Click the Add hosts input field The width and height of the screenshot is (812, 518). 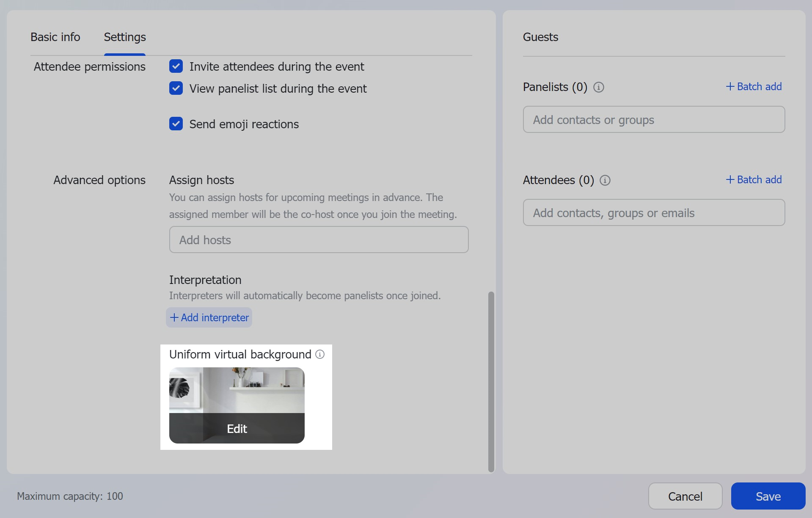coord(319,240)
